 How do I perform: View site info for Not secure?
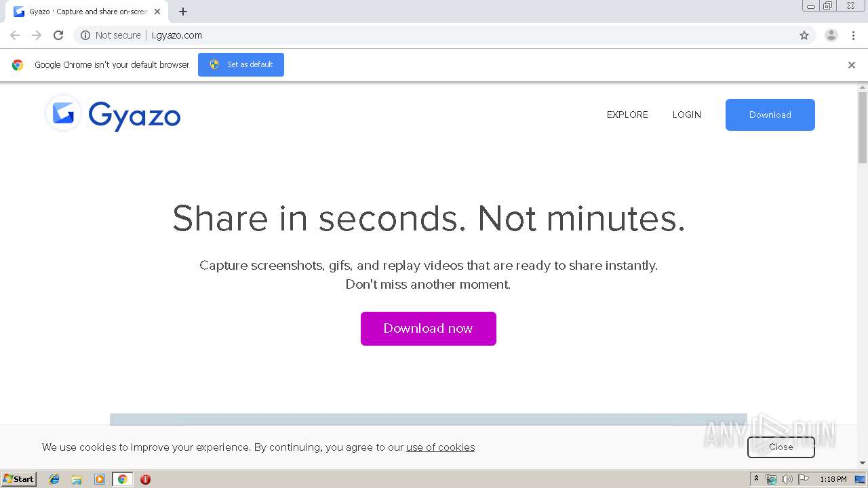click(x=111, y=35)
